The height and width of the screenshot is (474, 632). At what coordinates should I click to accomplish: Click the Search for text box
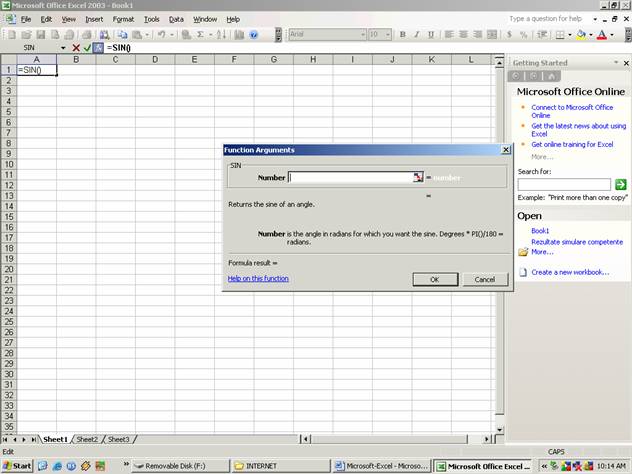pos(564,185)
